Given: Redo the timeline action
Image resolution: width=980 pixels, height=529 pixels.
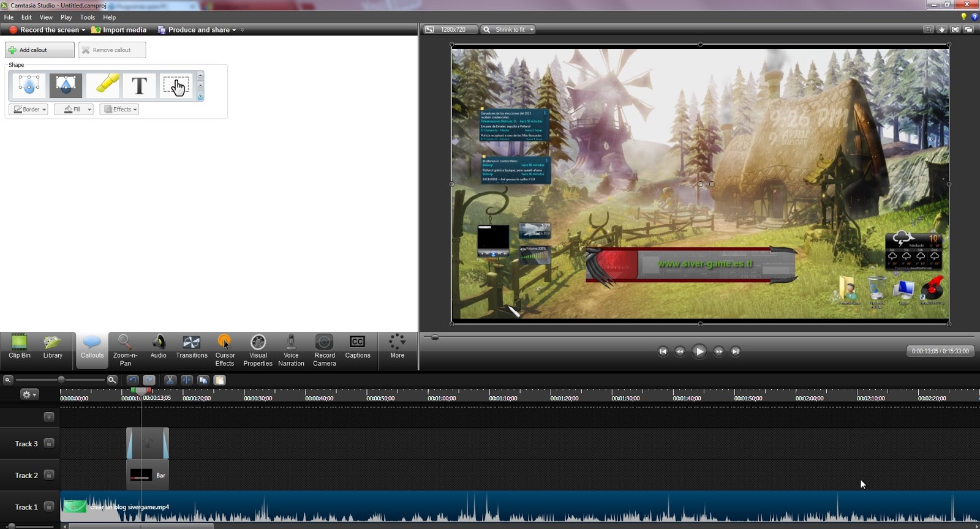Looking at the screenshot, I should pyautogui.click(x=149, y=380).
